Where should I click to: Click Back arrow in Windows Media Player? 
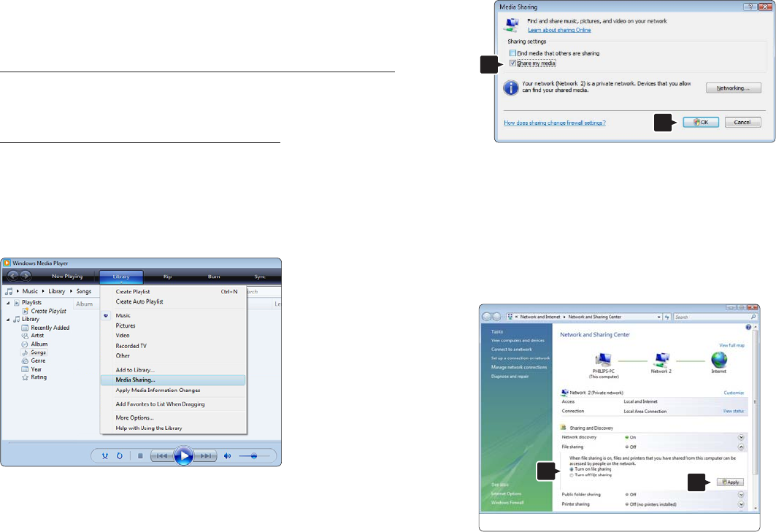click(13, 276)
